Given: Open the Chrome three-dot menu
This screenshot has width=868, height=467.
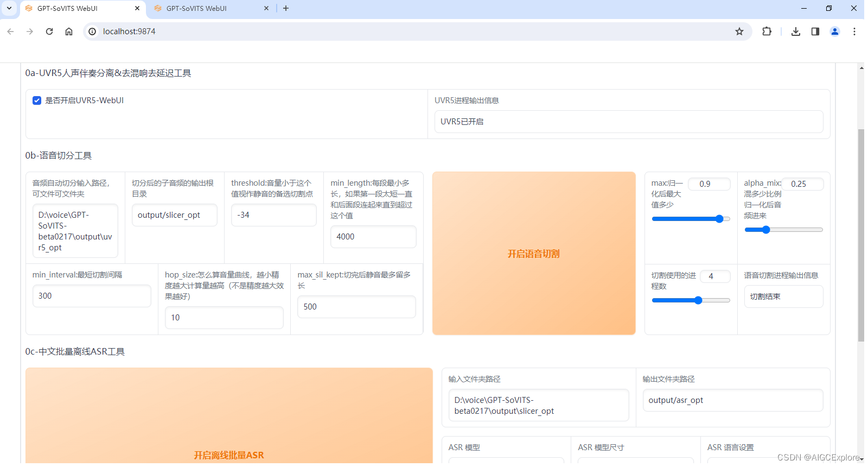Looking at the screenshot, I should (x=854, y=31).
